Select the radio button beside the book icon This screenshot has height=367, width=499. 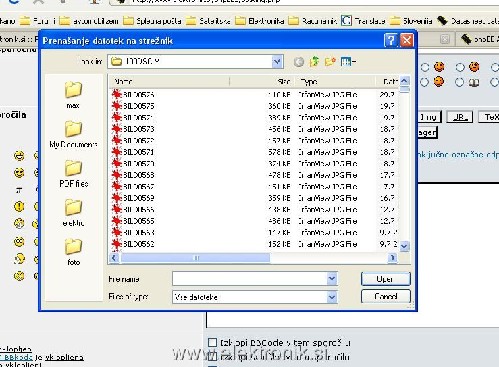point(459,82)
